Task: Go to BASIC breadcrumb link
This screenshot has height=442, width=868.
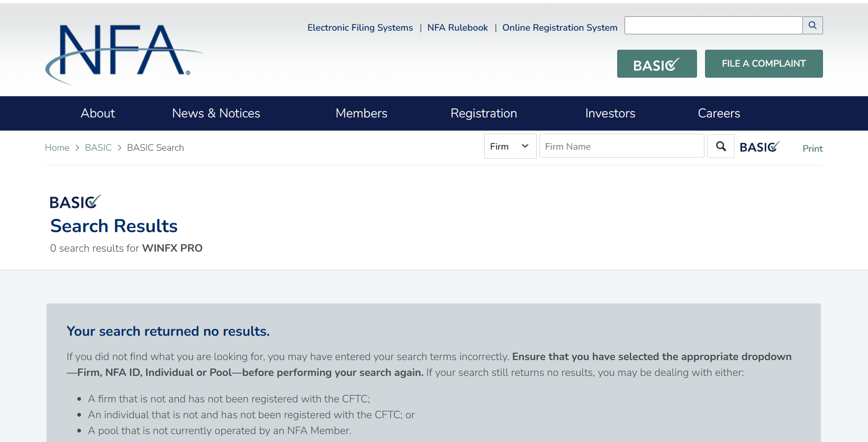Action: [x=98, y=148]
